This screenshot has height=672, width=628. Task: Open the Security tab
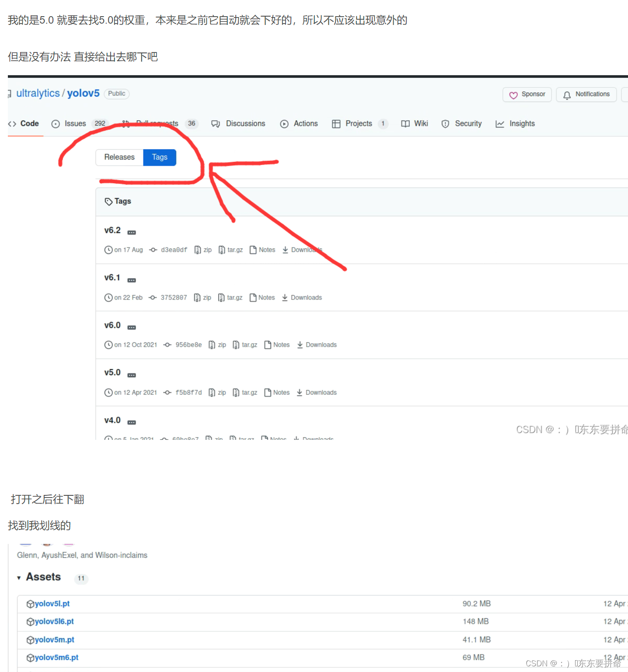pyautogui.click(x=461, y=124)
